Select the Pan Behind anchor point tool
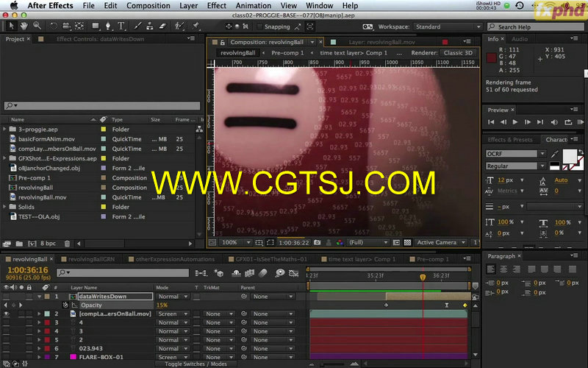588x368 pixels. [x=79, y=26]
